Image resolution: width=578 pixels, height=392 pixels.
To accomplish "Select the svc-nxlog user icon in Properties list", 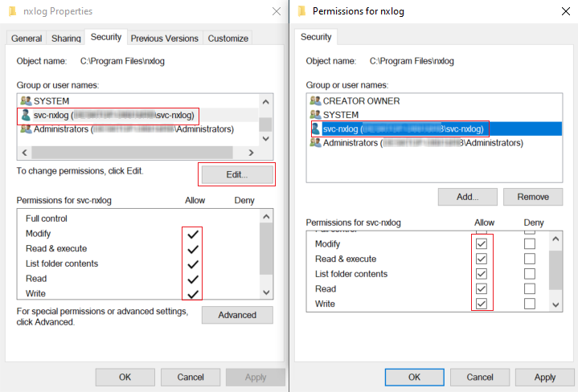I will (26, 116).
